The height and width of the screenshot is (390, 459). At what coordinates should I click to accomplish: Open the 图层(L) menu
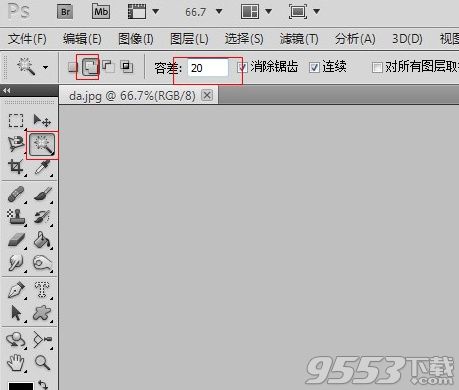click(x=189, y=39)
